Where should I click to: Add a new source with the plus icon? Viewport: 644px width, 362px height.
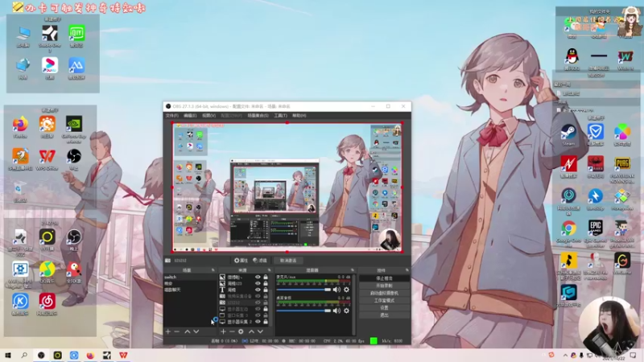pyautogui.click(x=223, y=331)
